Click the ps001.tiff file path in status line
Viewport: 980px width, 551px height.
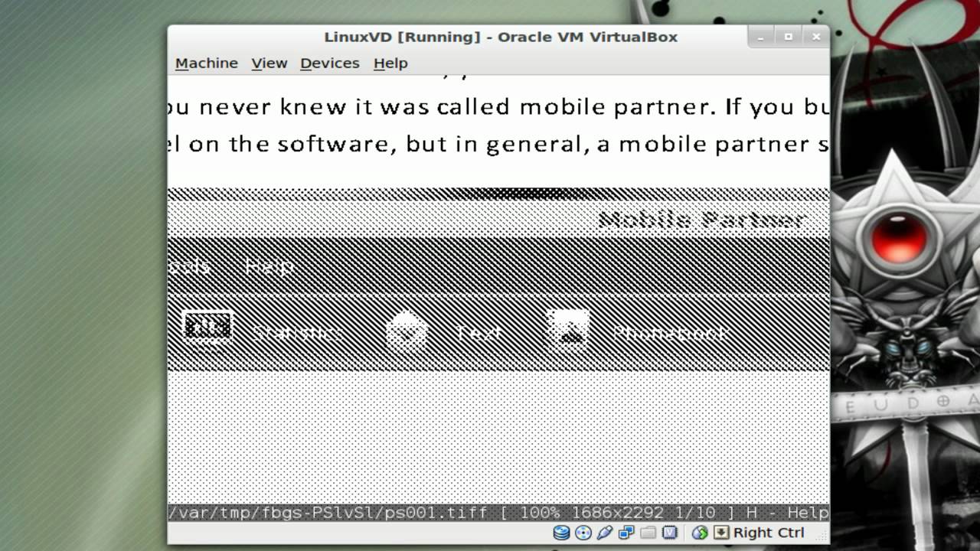pos(328,512)
